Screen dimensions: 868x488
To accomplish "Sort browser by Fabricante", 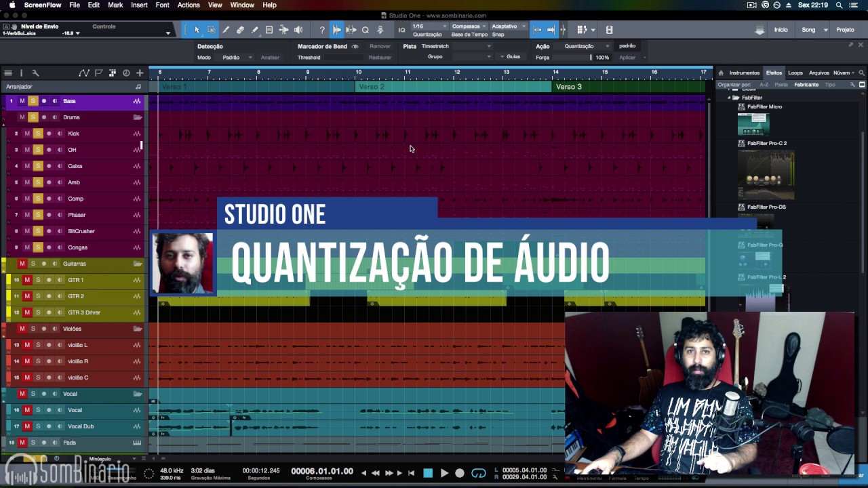I will [806, 85].
